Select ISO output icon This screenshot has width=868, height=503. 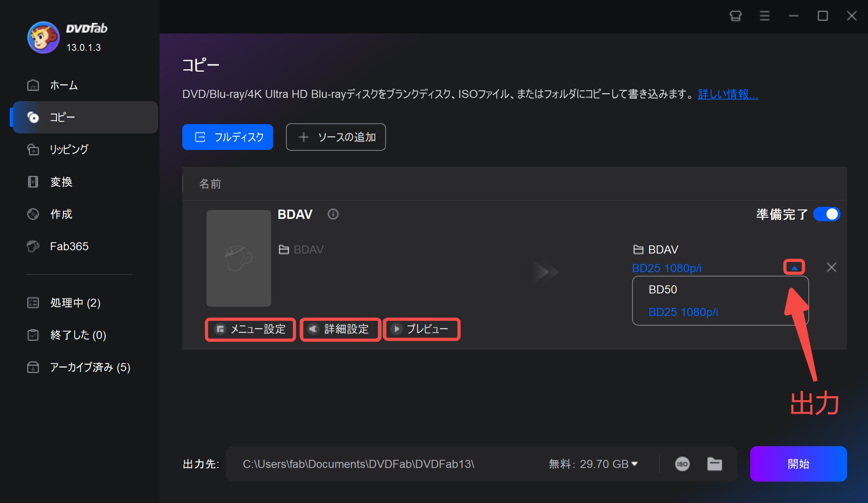pos(682,464)
